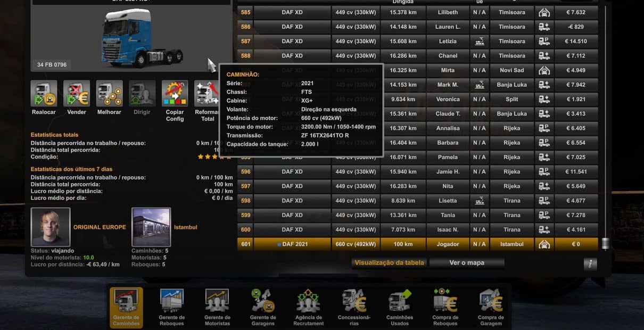Click the info button below table
Image resolution: width=644 pixels, height=330 pixels.
pyautogui.click(x=590, y=264)
